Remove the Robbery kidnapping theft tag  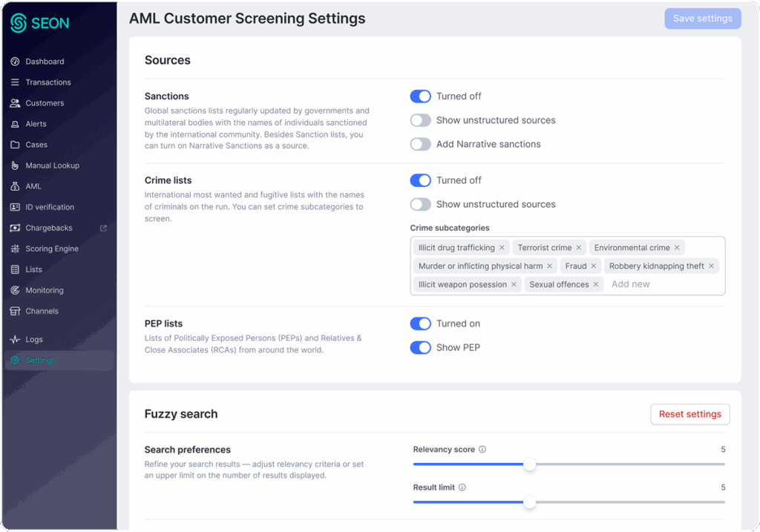[x=712, y=266]
